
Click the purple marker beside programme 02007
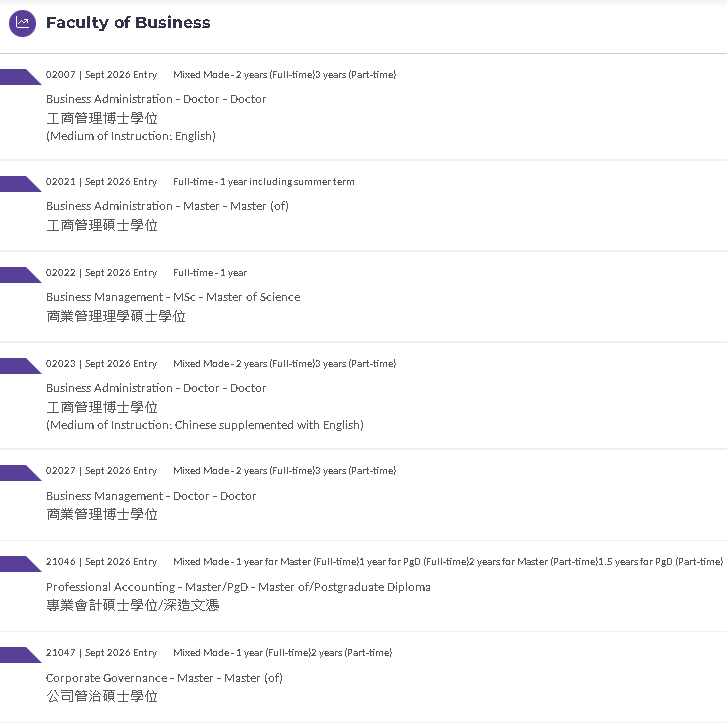[x=20, y=77]
